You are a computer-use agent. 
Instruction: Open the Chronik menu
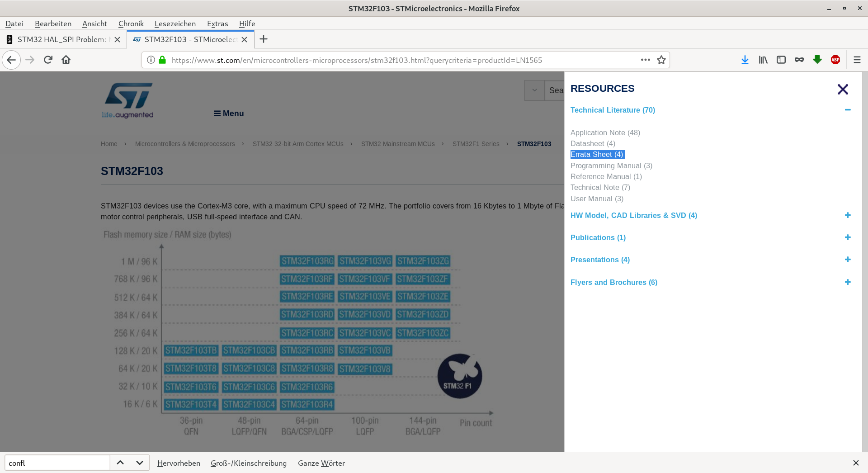pos(131,24)
